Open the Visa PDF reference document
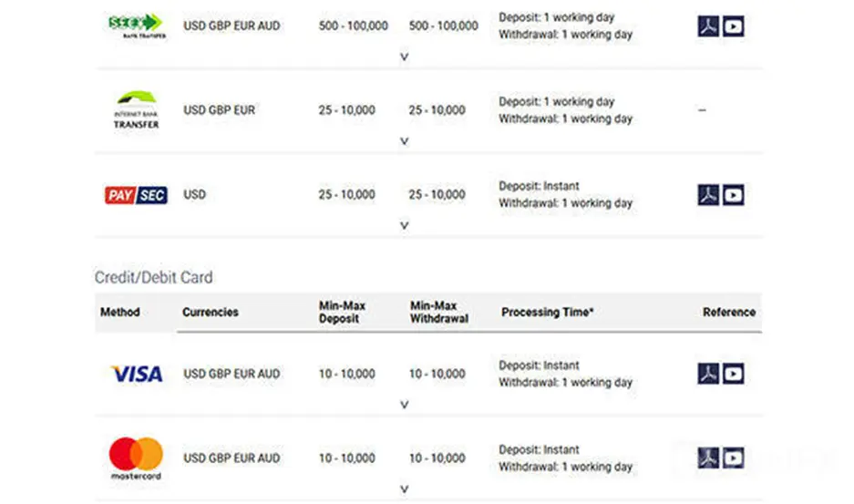This screenshot has width=854, height=504. point(708,374)
